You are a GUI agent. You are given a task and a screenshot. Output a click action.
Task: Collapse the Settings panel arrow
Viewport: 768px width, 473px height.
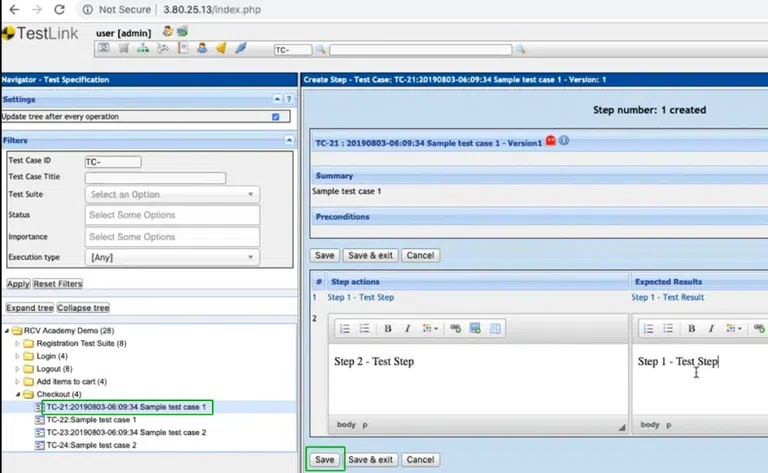click(x=277, y=99)
